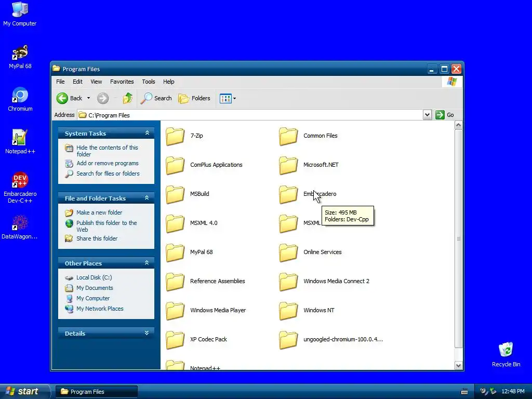The width and height of the screenshot is (532, 399).
Task: Open the Edit menu
Action: [77, 82]
